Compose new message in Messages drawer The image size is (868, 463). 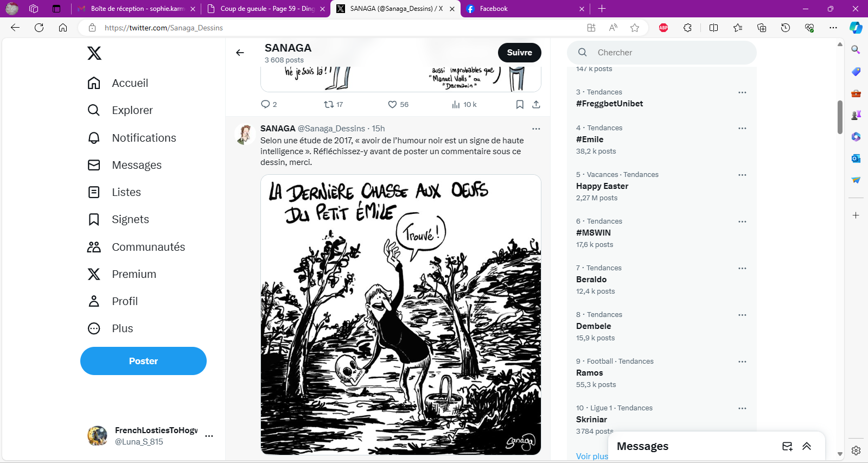[787, 446]
